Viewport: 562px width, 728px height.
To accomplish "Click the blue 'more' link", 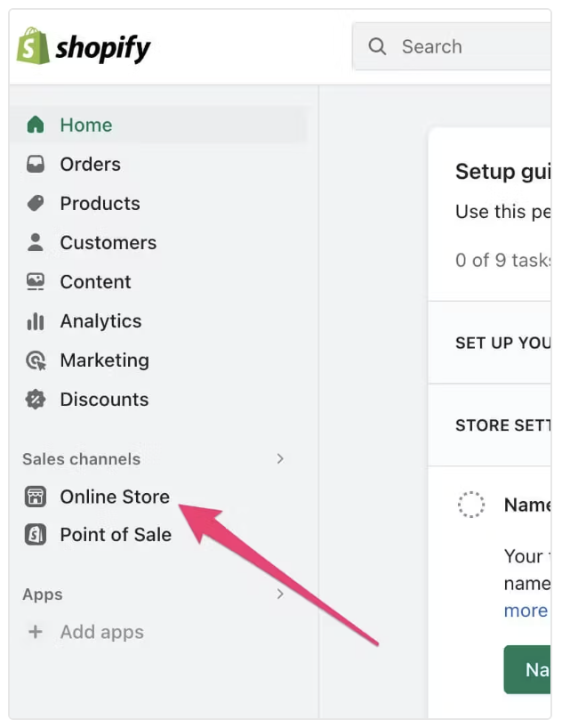I will [x=526, y=610].
